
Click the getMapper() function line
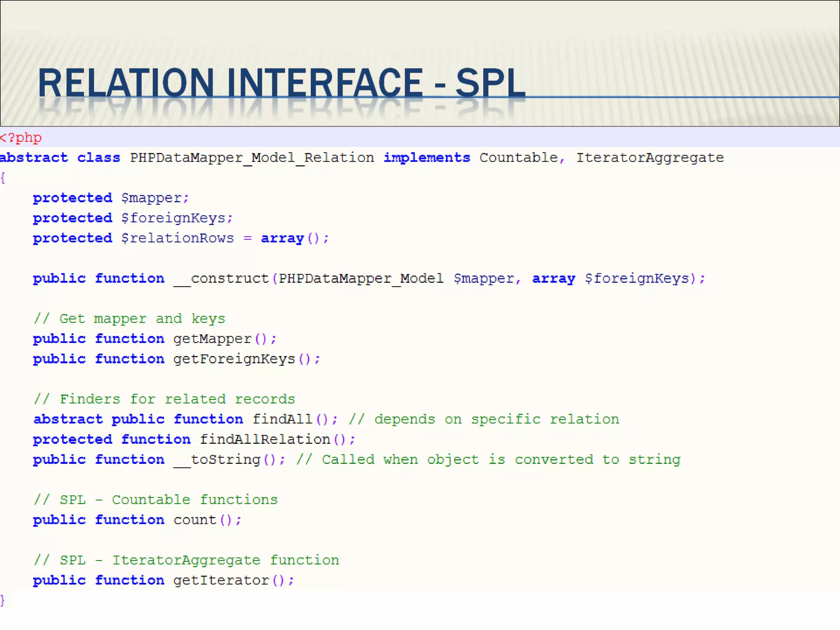click(155, 339)
